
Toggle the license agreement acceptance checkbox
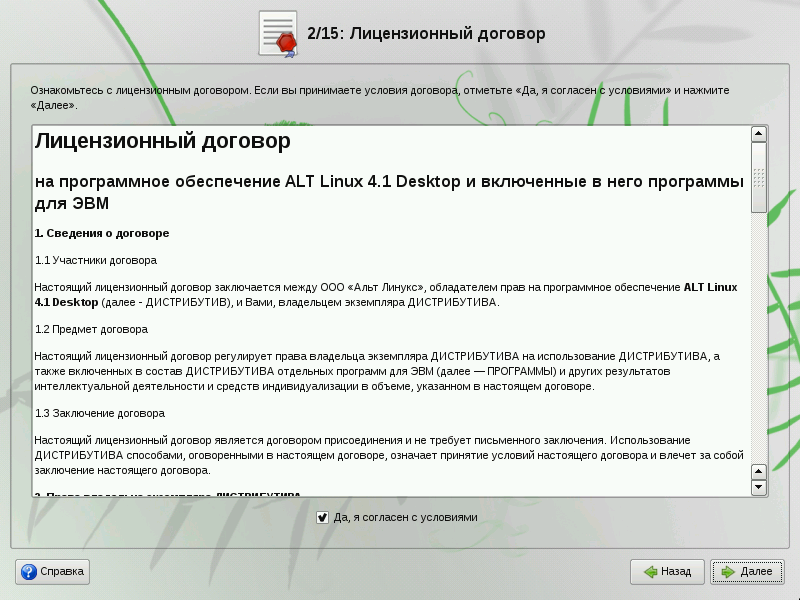321,518
